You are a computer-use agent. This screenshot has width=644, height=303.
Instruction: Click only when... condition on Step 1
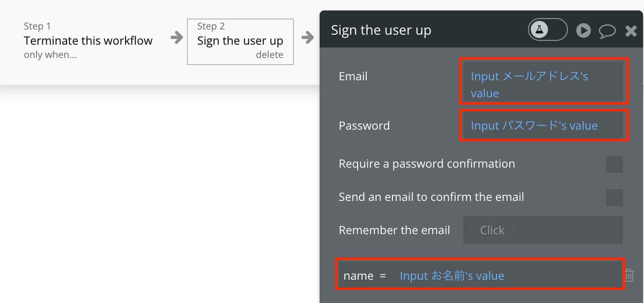[50, 55]
